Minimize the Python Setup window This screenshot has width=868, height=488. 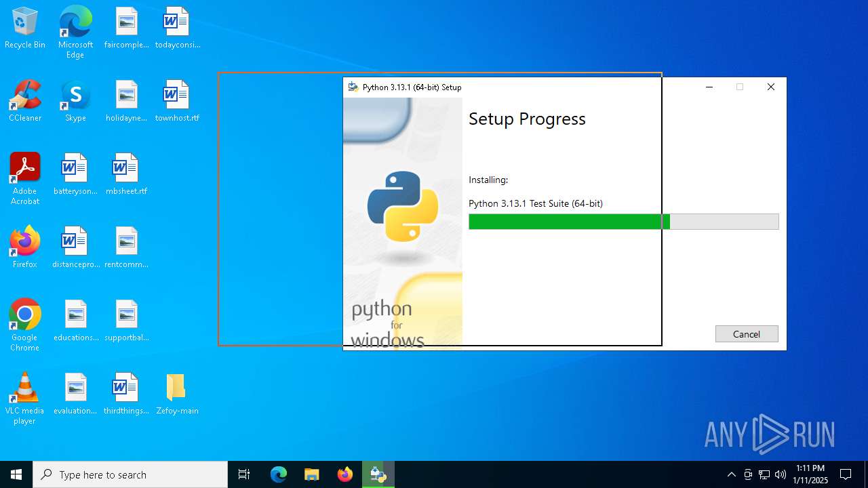[x=709, y=87]
